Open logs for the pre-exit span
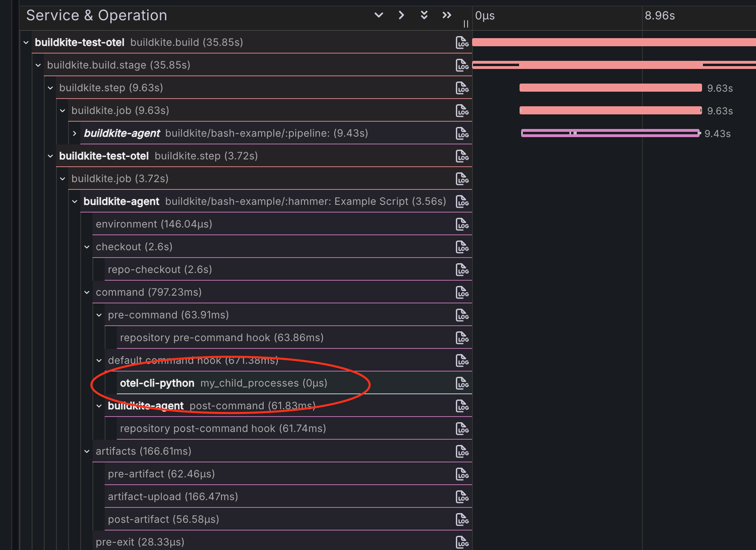Viewport: 756px width, 550px height. pos(462,541)
